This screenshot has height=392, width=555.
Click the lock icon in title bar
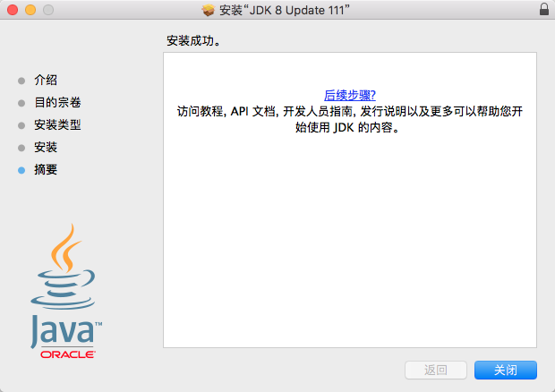544,10
